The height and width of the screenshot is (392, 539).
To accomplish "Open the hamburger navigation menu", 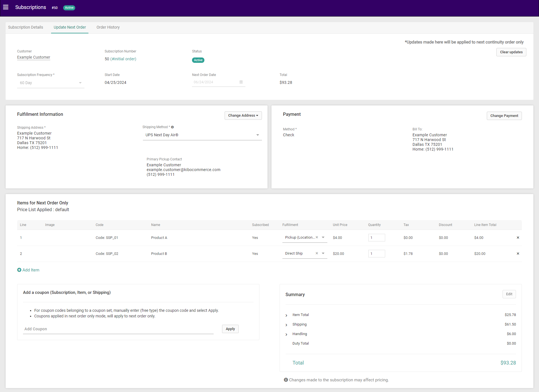I will pyautogui.click(x=6, y=7).
